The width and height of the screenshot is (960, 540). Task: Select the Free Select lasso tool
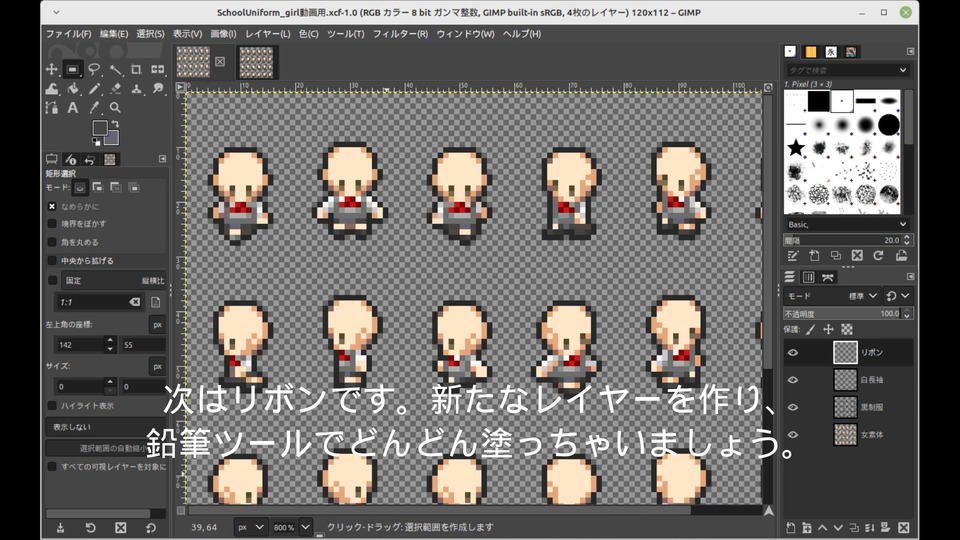click(94, 69)
